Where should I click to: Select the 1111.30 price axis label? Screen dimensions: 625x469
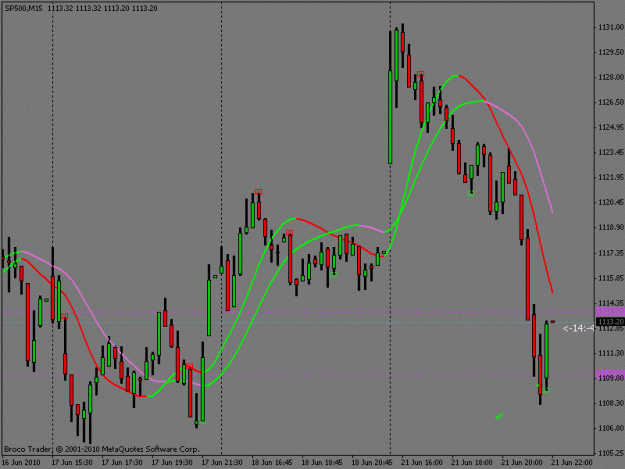coord(610,353)
